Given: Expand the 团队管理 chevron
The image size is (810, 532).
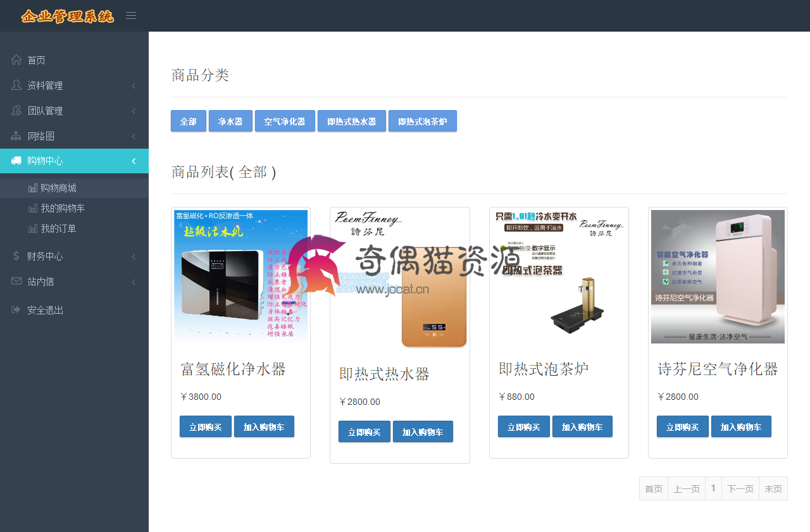Looking at the screenshot, I should click(134, 111).
